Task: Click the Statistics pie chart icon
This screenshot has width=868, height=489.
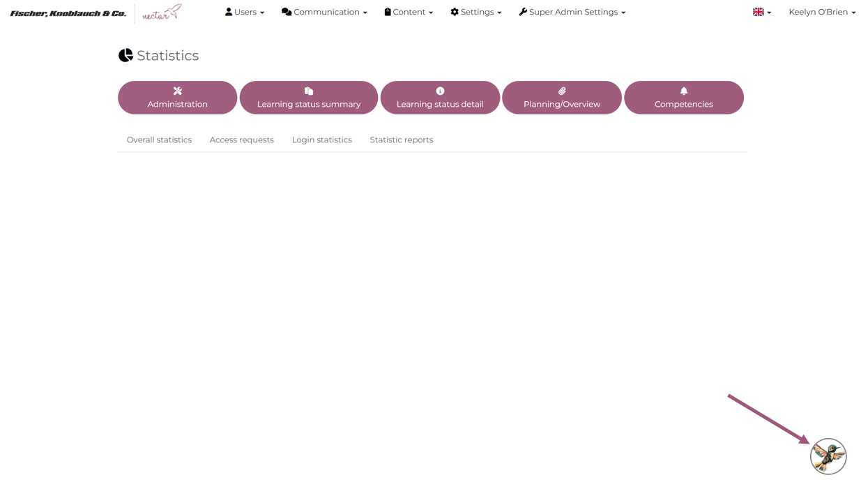Action: tap(125, 56)
